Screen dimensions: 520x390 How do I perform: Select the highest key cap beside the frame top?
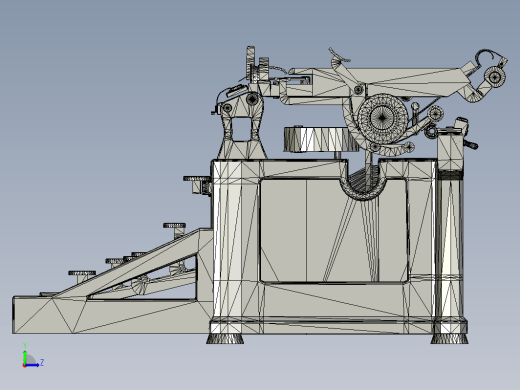(197, 179)
